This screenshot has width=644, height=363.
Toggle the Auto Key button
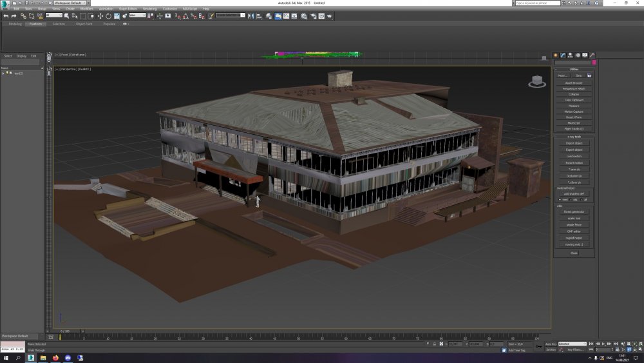(x=550, y=344)
